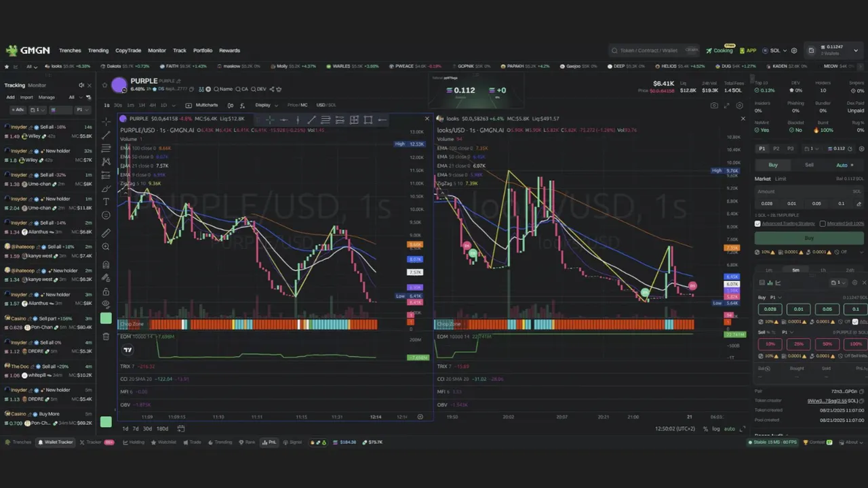This screenshot has width=868, height=488.
Task: Select the zoom-in magnifier tool
Action: (106, 247)
